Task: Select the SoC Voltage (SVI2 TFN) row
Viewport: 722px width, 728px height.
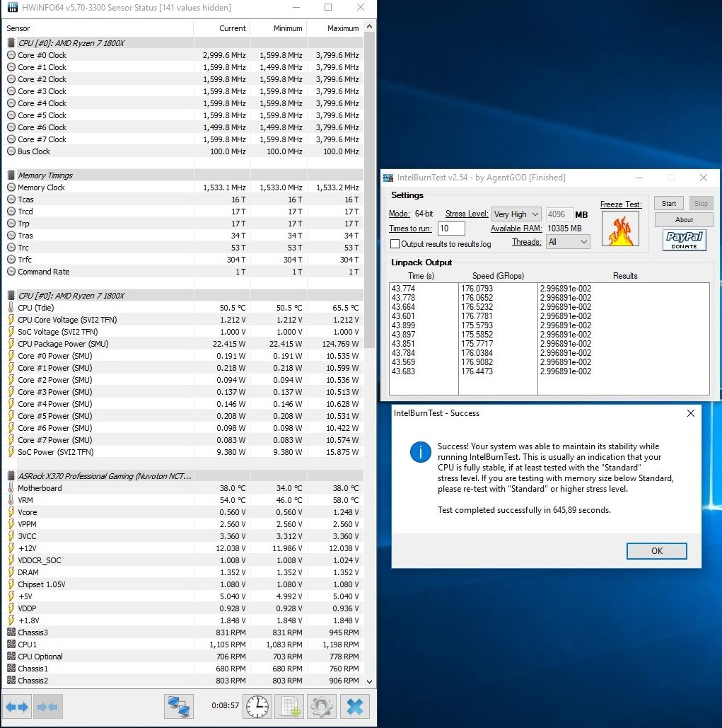Action: (x=184, y=332)
